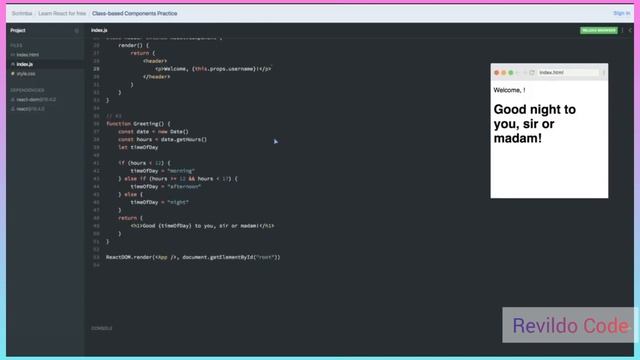Click the FILES section label
Screen dimensions: 640x360
pos(16,45)
